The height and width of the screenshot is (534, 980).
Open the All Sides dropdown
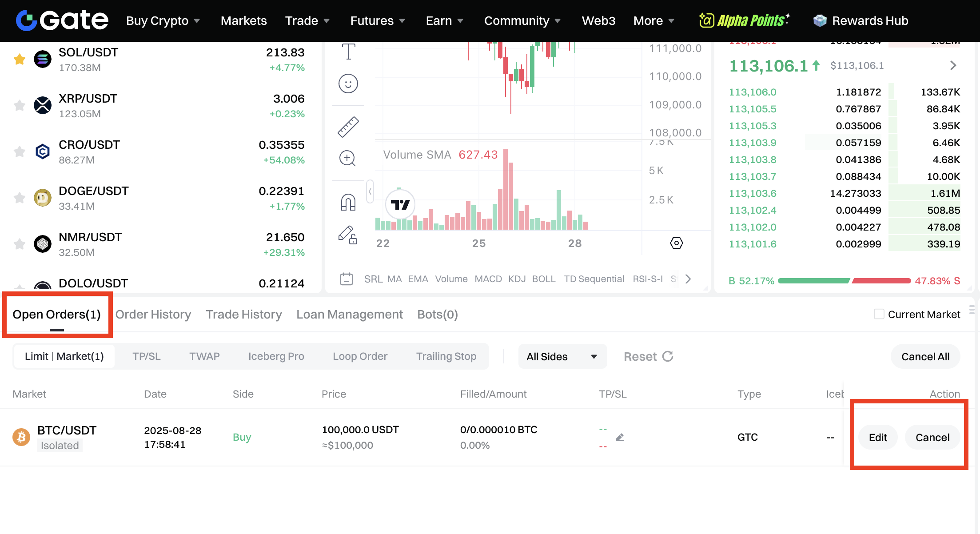(562, 357)
